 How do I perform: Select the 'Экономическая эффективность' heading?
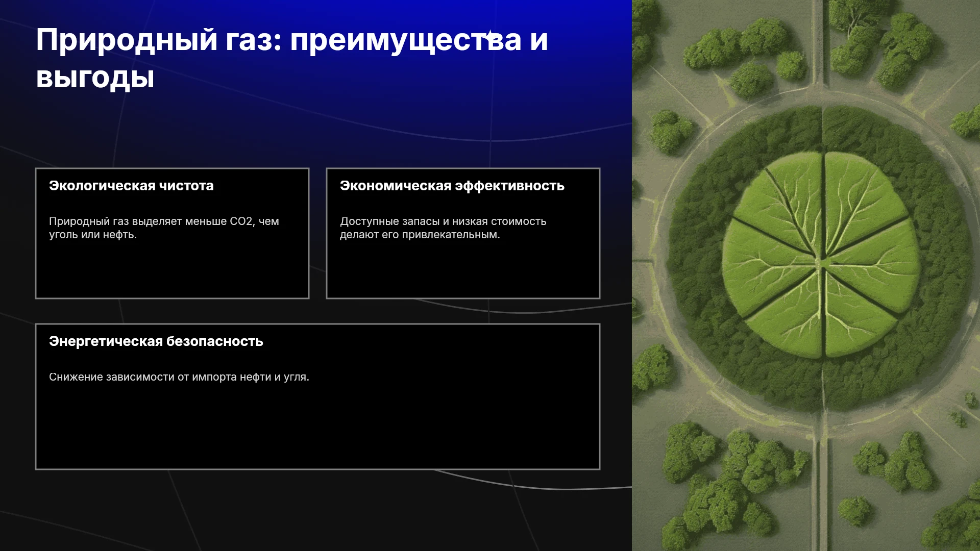[452, 186]
